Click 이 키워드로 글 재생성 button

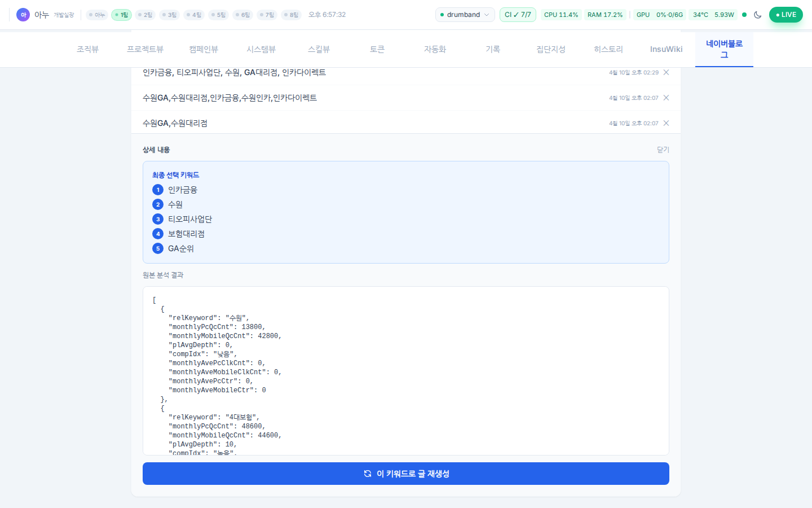tap(405, 474)
